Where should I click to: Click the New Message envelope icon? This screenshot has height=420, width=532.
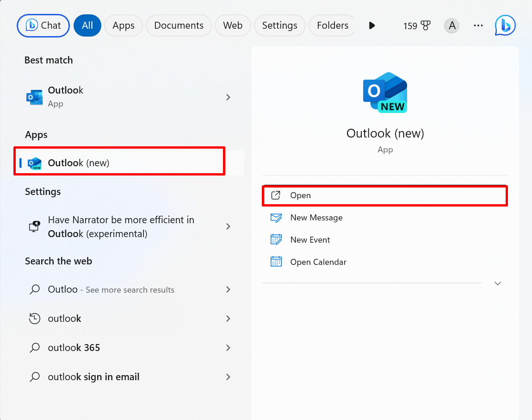tap(276, 218)
